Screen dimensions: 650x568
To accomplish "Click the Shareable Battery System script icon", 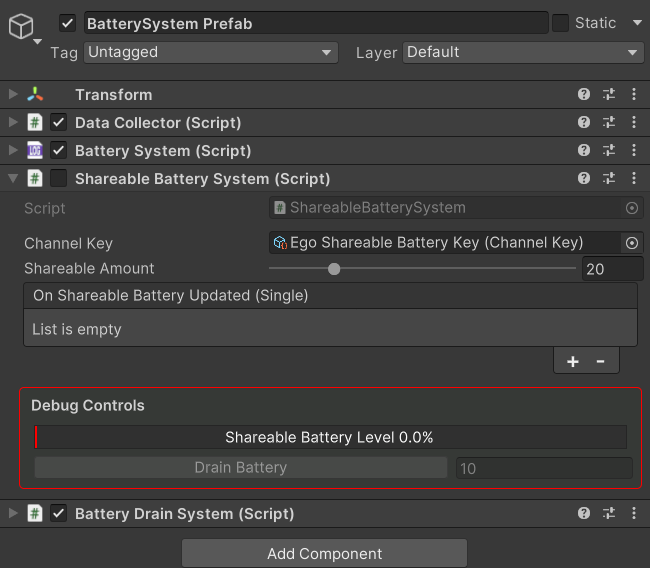I will 35,178.
